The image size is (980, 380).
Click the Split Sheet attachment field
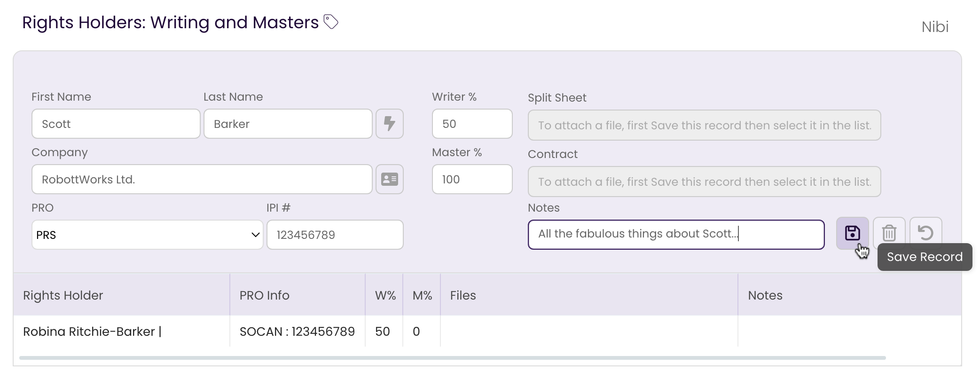pyautogui.click(x=704, y=125)
